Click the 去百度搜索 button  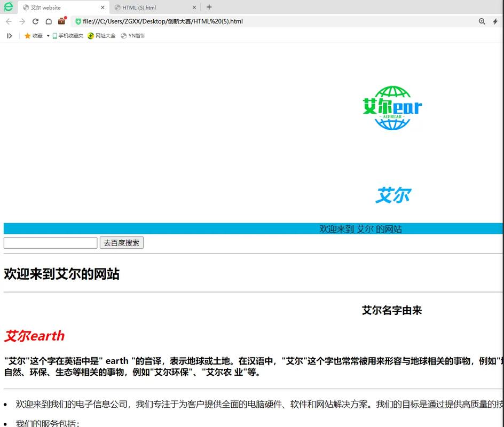coord(121,242)
